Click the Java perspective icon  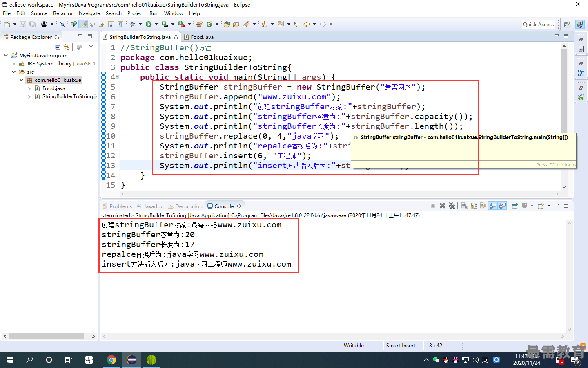point(580,24)
